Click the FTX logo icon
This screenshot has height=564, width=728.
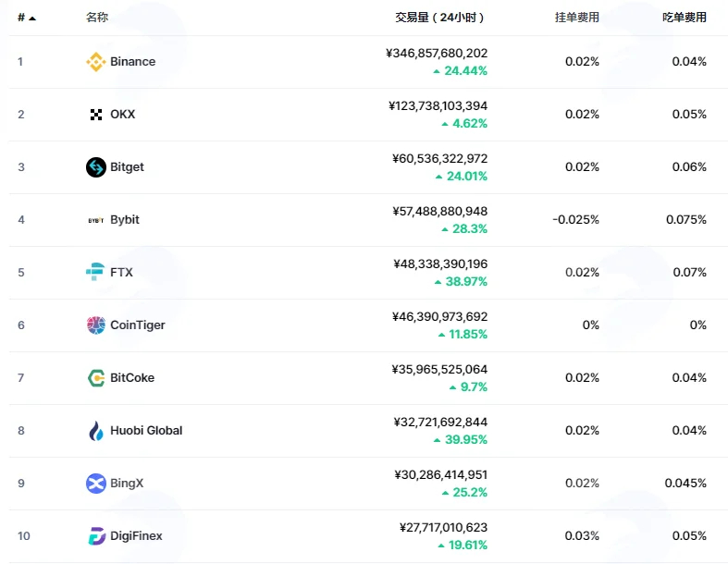(x=95, y=272)
